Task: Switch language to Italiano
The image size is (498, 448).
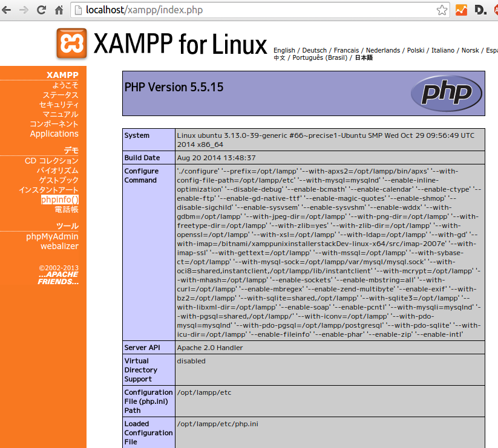Action: [443, 50]
